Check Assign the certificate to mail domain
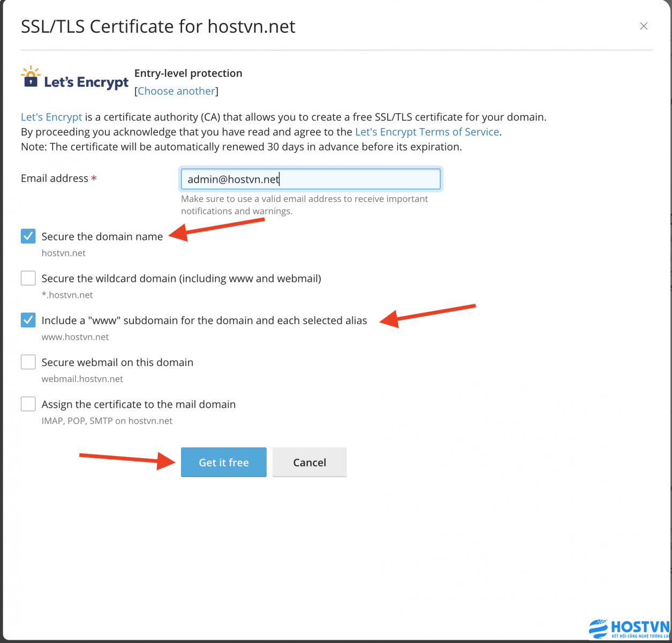Viewport: 672px width, 643px height. pyautogui.click(x=28, y=404)
